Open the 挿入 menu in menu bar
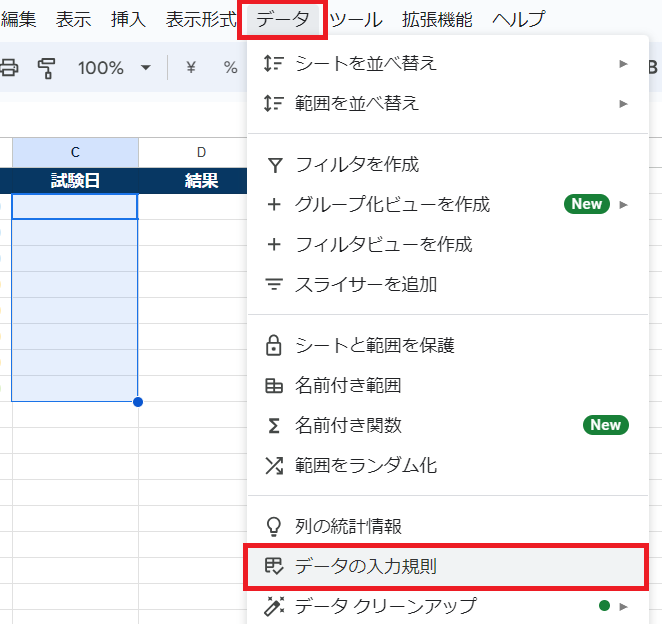The height and width of the screenshot is (624, 662). (128, 18)
